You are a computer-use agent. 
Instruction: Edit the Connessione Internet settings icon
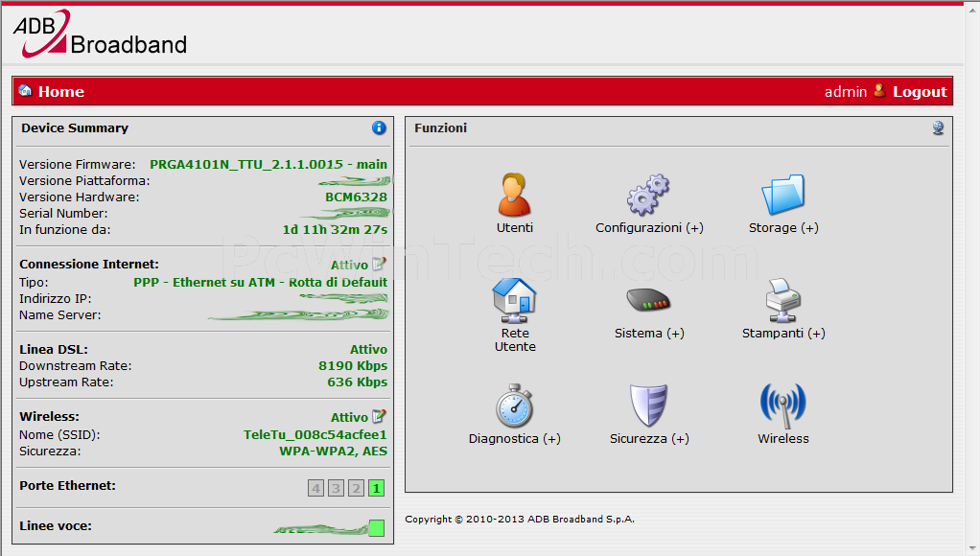coord(379,264)
